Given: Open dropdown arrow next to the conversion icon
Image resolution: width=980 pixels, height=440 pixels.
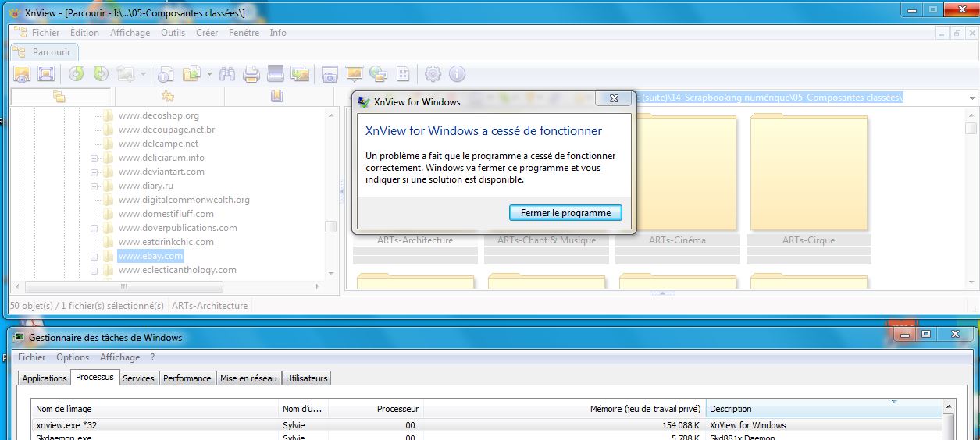Looking at the screenshot, I should point(144,74).
